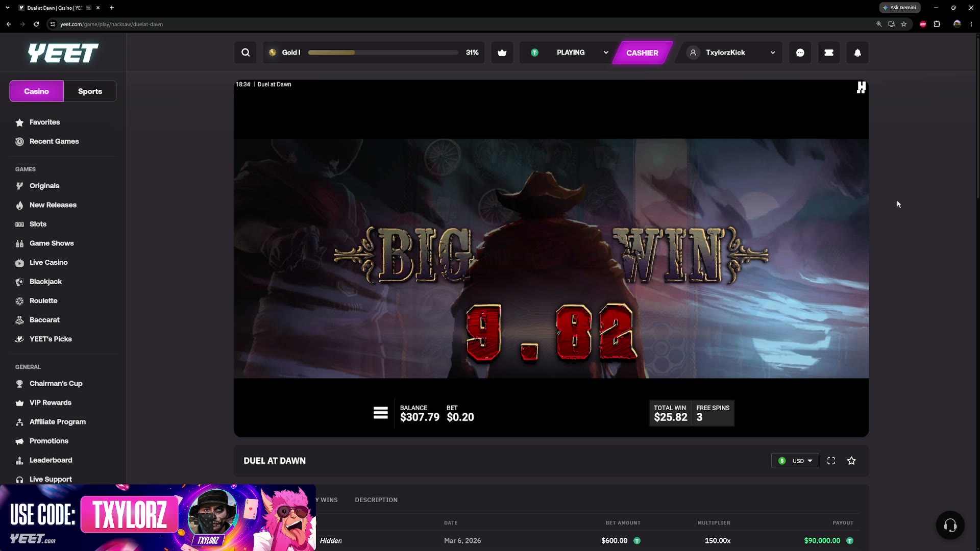
Task: Switch to Casino mode
Action: (37, 91)
